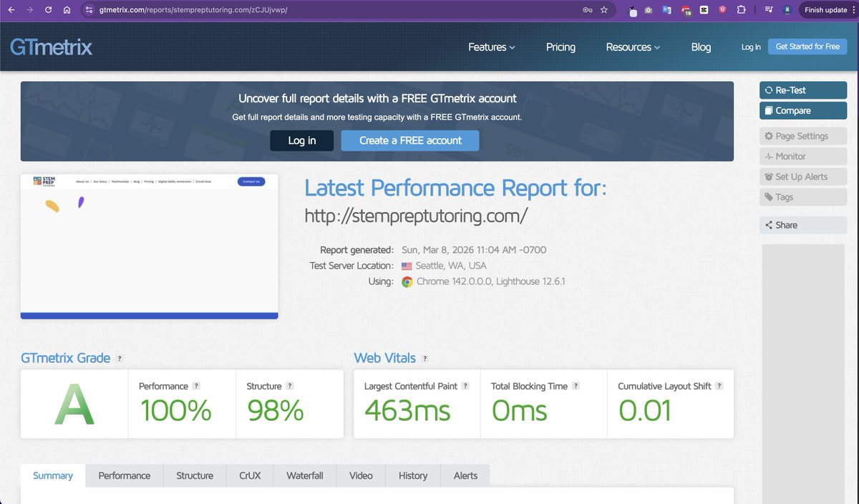
Task: Click the 463ms Largest Contentful Paint value
Action: pos(407,411)
